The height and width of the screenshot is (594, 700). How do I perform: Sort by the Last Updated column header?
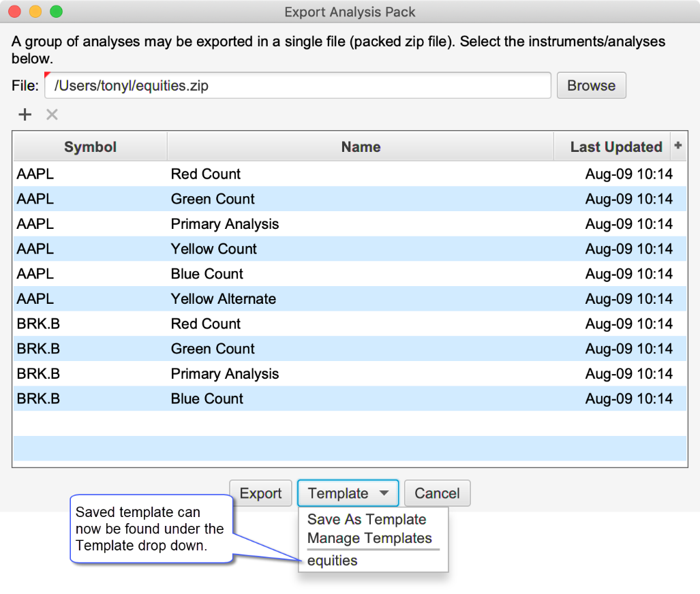coord(615,147)
